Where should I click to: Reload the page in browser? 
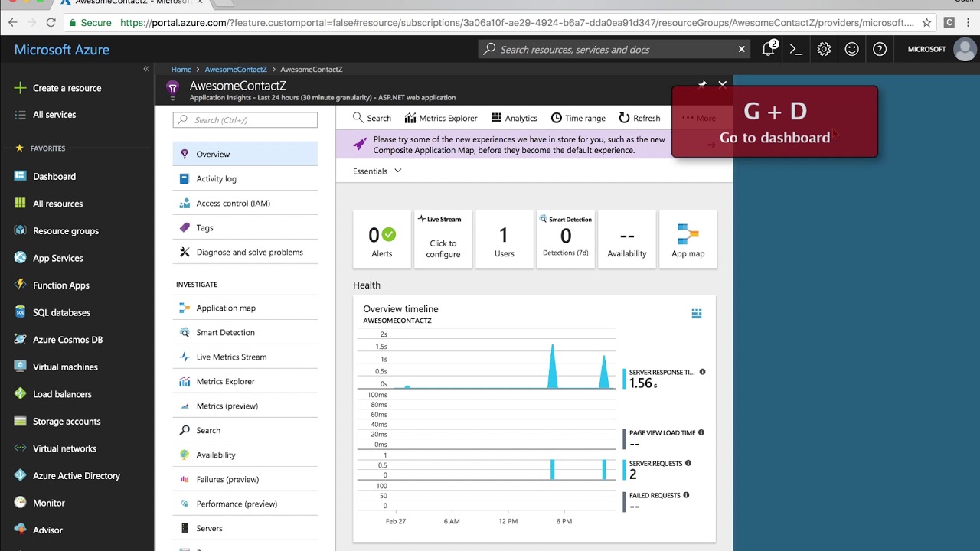[x=51, y=23]
